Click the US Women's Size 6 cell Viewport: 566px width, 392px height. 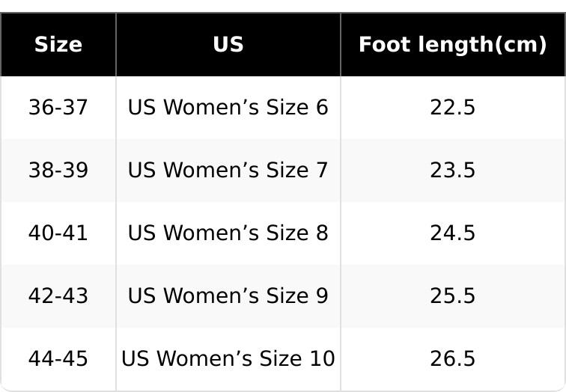pos(228,108)
